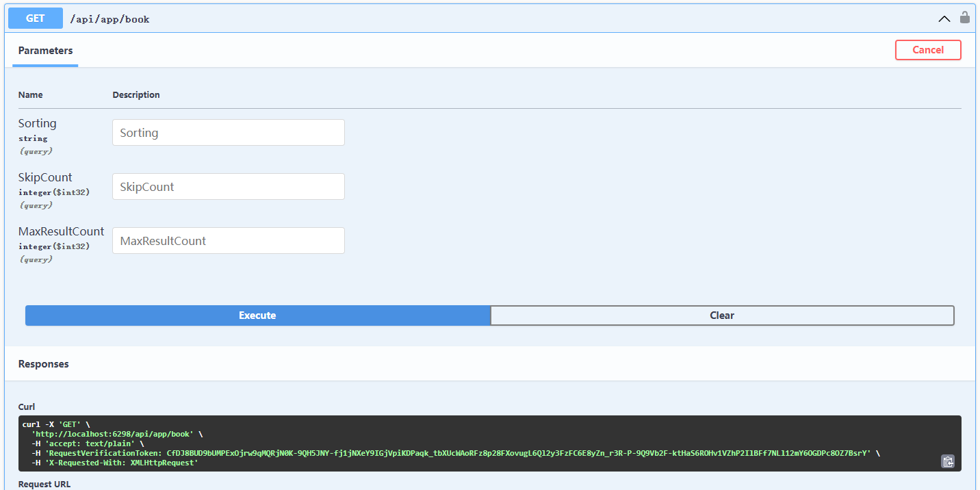Click the Curl label above code block
The width and height of the screenshot is (980, 490).
click(27, 407)
